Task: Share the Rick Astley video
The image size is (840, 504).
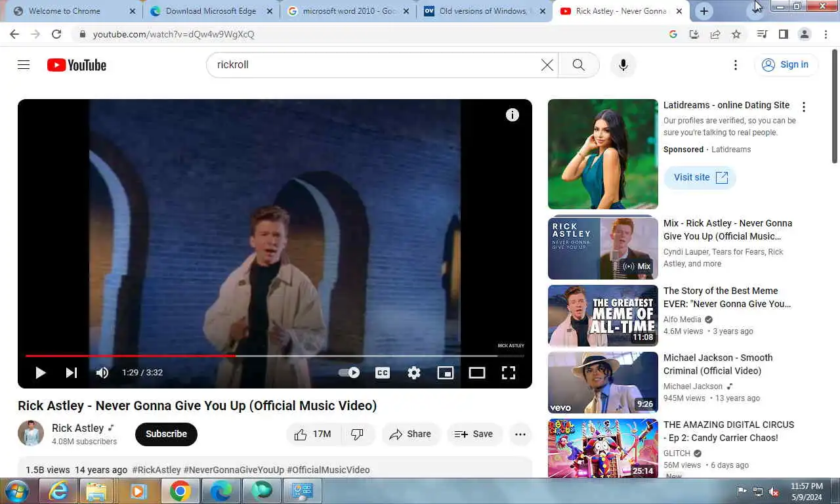Action: (410, 434)
